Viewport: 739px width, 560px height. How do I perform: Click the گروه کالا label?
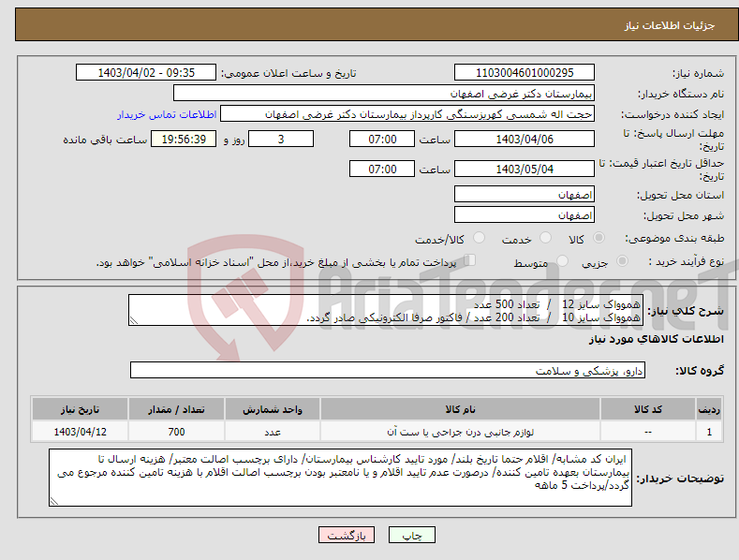click(700, 371)
